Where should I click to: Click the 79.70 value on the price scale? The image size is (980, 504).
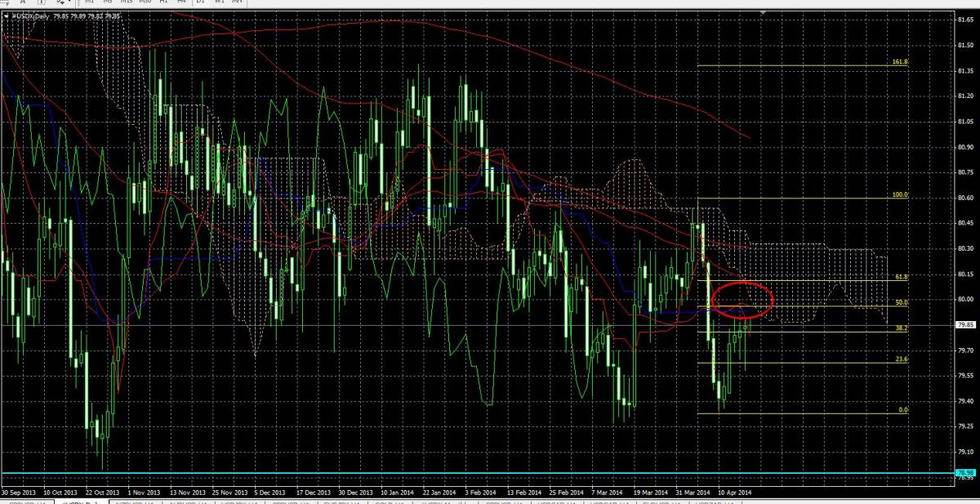[x=964, y=350]
